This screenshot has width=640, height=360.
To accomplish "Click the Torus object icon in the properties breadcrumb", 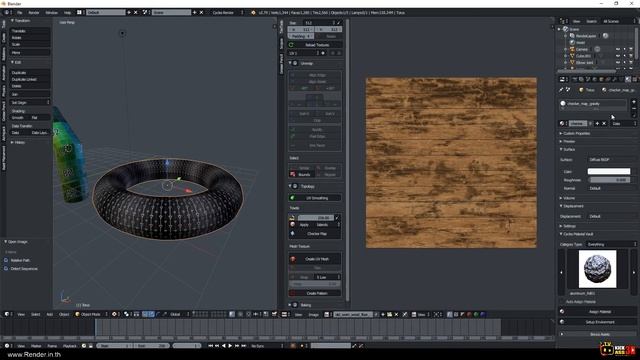I will pyautogui.click(x=581, y=90).
